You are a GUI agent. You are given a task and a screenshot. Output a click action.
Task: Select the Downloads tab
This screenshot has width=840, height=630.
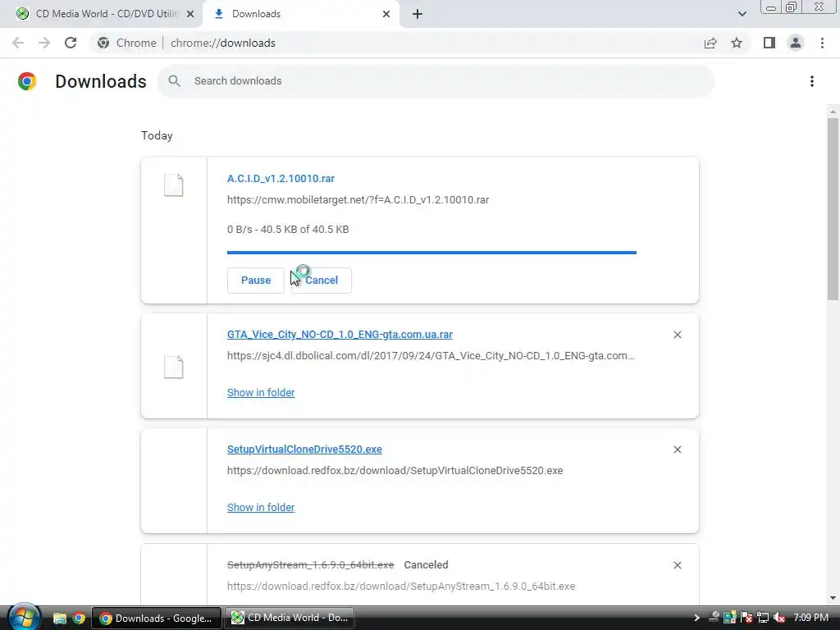coord(300,14)
